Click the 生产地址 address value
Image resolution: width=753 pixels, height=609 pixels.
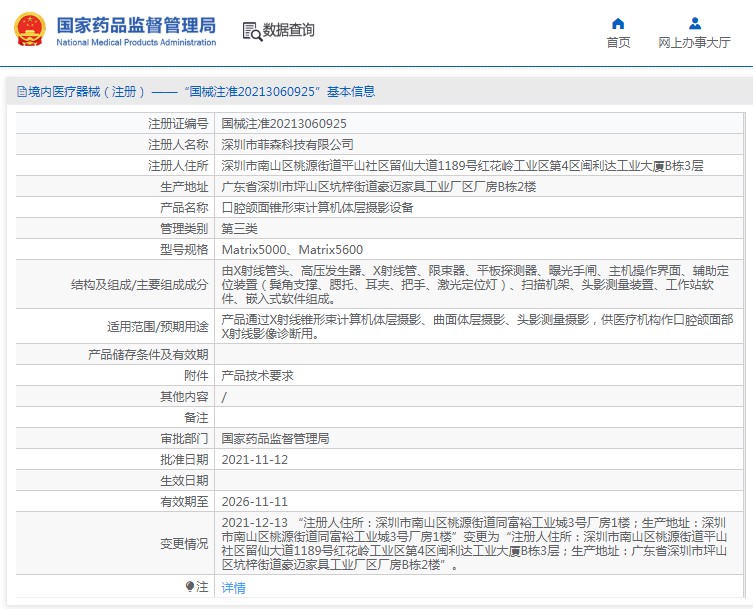click(x=379, y=187)
